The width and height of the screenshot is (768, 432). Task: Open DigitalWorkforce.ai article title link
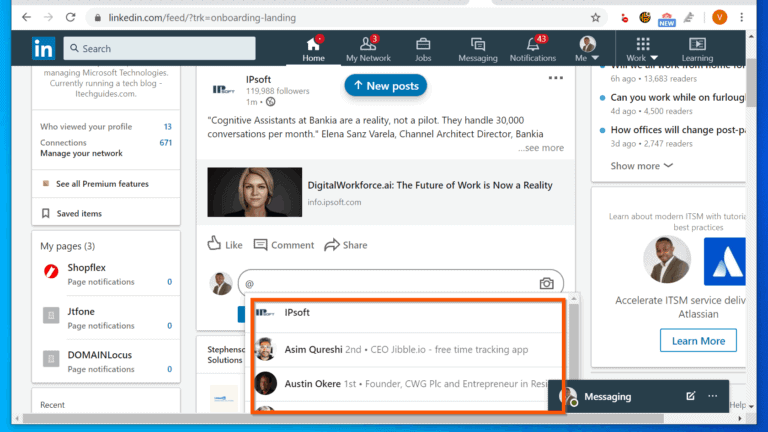click(430, 185)
